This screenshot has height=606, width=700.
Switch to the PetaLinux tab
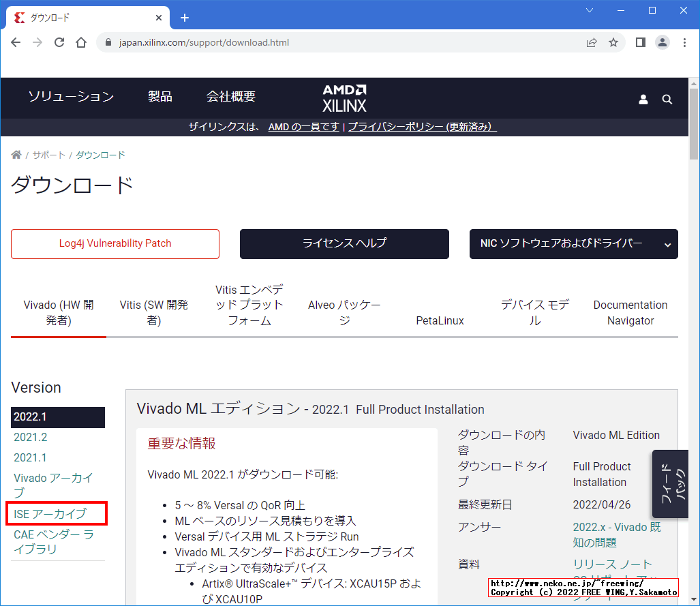pyautogui.click(x=440, y=320)
